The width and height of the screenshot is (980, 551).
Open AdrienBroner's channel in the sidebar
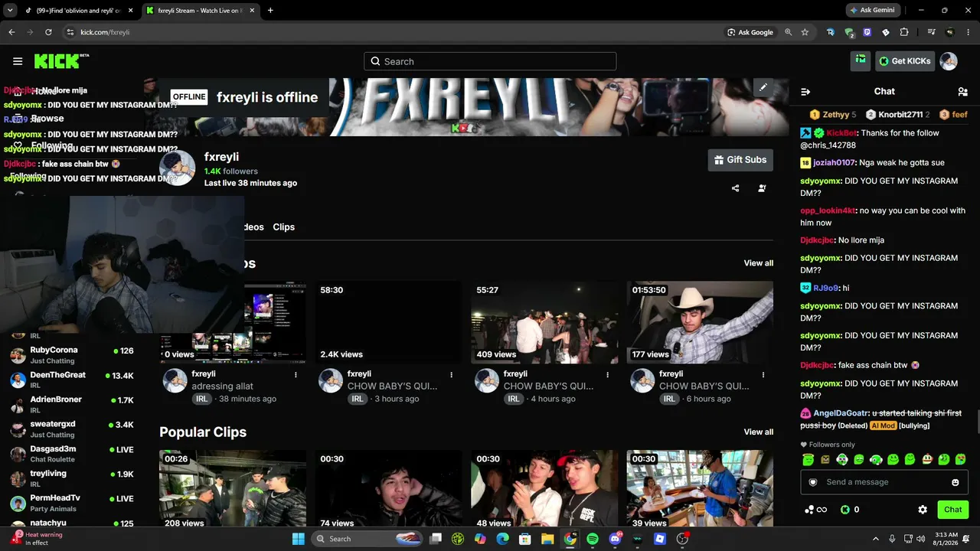(72, 405)
